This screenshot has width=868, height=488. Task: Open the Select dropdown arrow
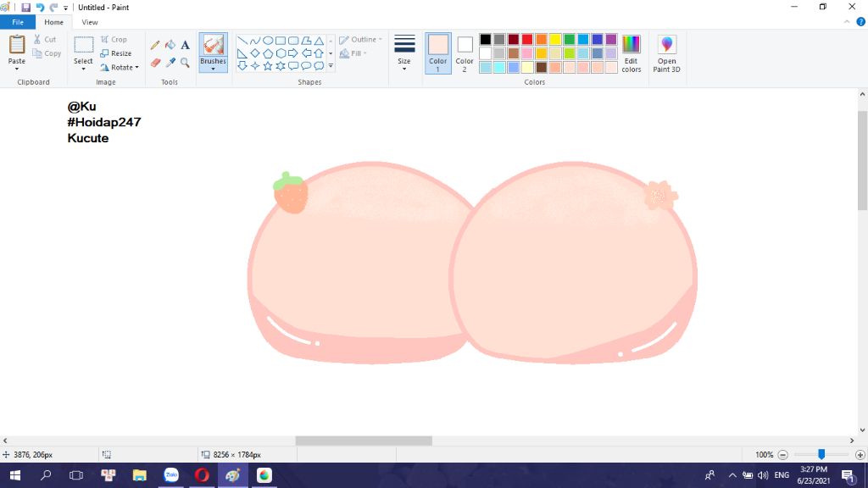(x=84, y=69)
